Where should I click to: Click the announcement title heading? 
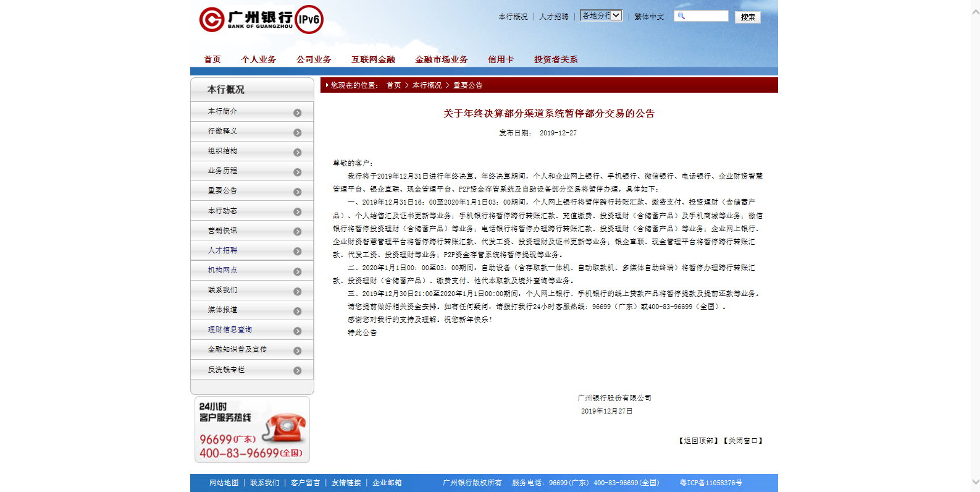pos(549,113)
